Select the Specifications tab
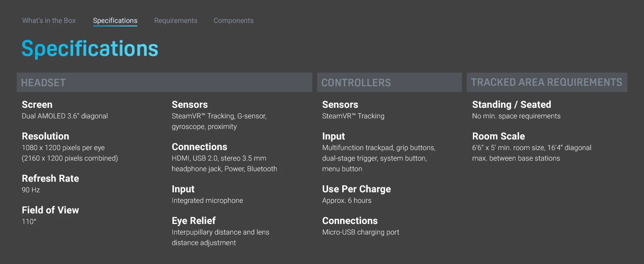The height and width of the screenshot is (264, 644). tap(115, 21)
